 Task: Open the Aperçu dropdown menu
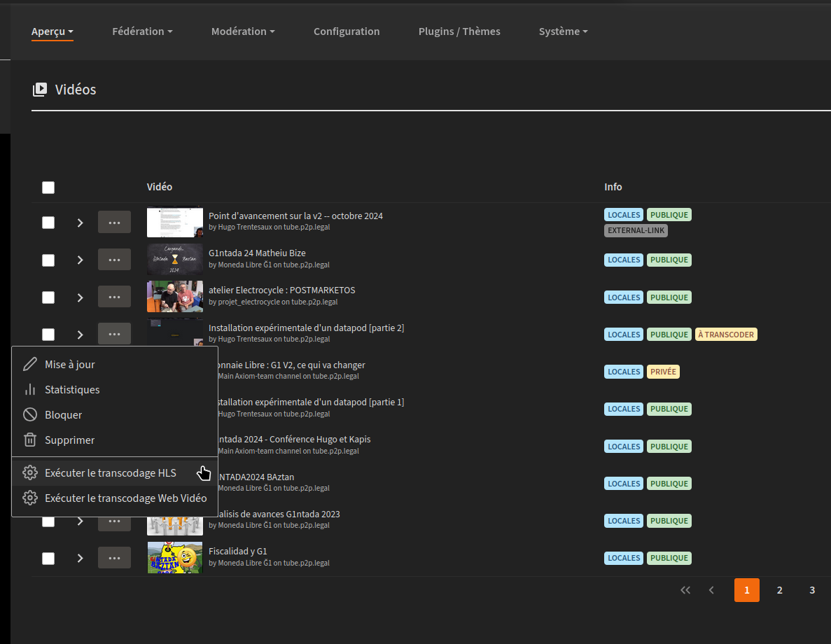pyautogui.click(x=52, y=31)
